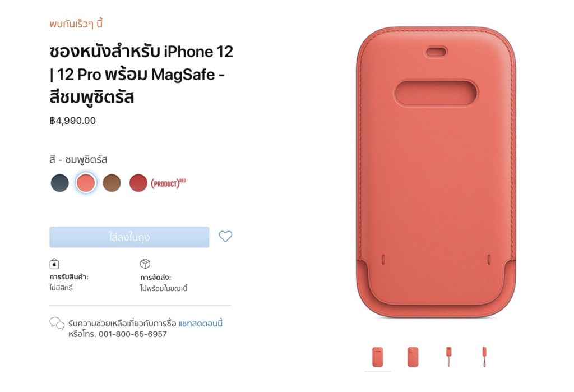Select the dark blue leather color
Viewport: 574px width, 392px height.
(x=59, y=183)
